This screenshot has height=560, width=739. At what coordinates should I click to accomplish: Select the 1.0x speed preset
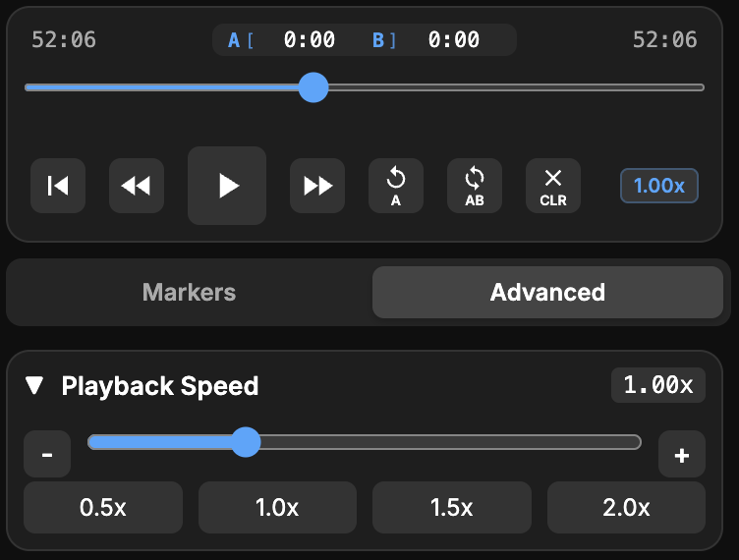click(277, 508)
